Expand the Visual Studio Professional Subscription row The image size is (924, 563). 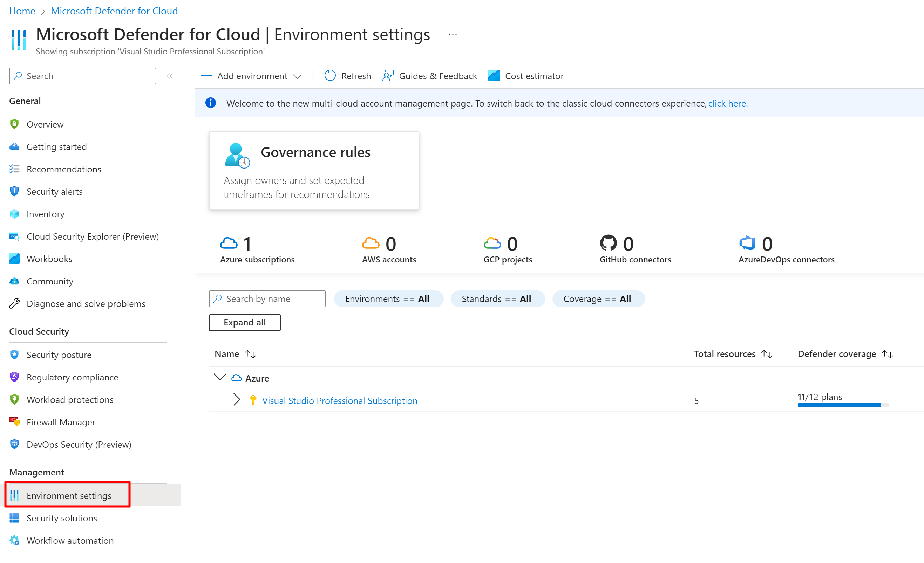click(236, 400)
